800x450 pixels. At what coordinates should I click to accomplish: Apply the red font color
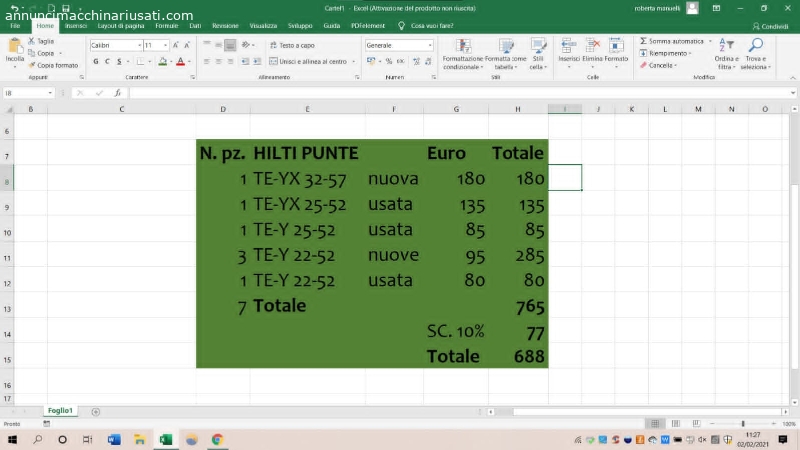[x=180, y=61]
